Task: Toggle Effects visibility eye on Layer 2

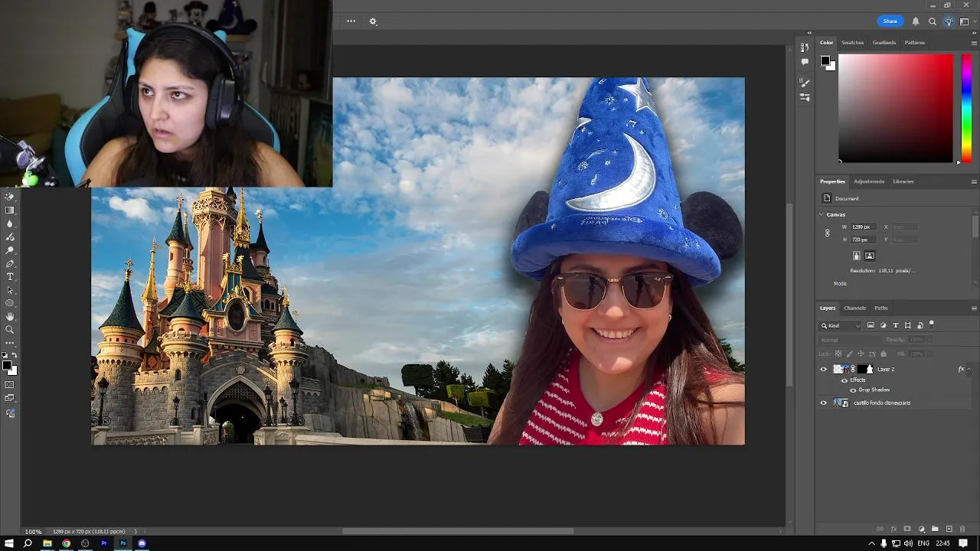Action: (x=844, y=380)
